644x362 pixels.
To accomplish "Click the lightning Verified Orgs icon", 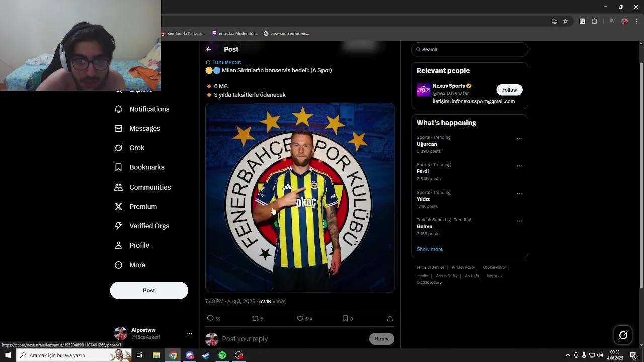I will [x=118, y=226].
